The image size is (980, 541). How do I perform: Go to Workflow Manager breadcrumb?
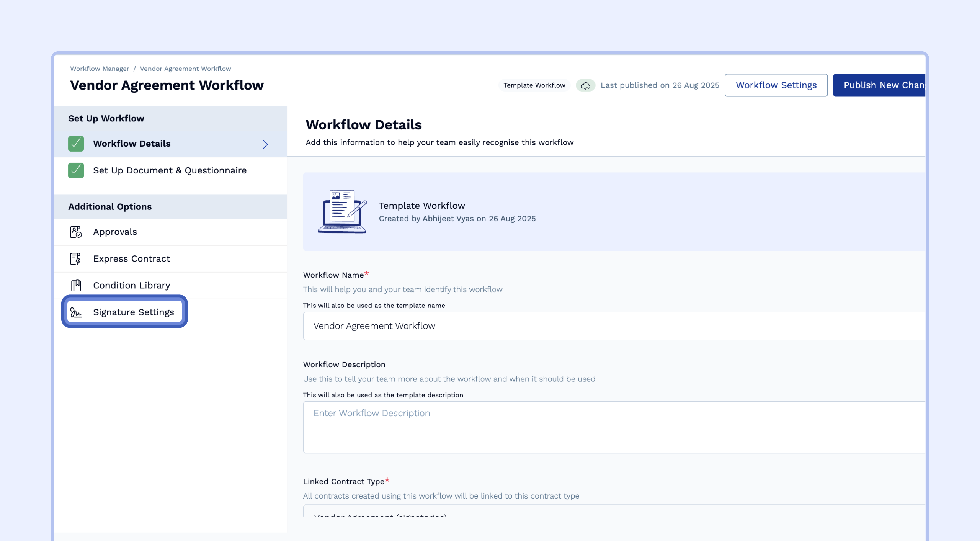[100, 69]
